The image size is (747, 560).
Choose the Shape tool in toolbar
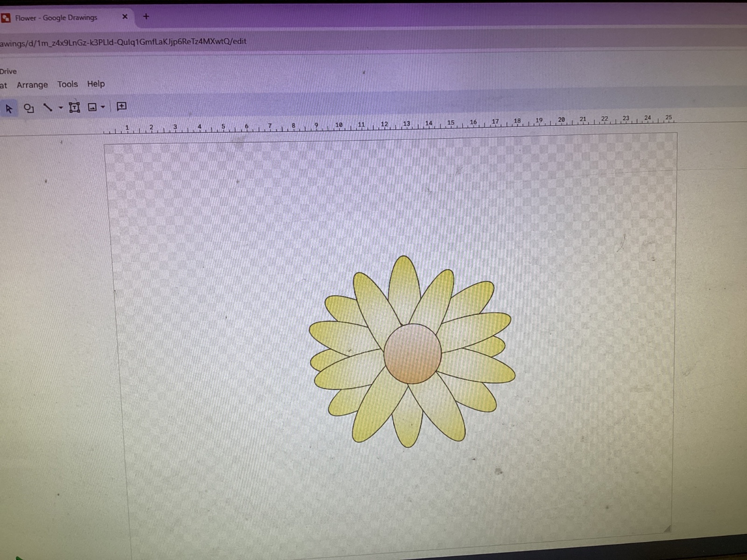click(29, 108)
